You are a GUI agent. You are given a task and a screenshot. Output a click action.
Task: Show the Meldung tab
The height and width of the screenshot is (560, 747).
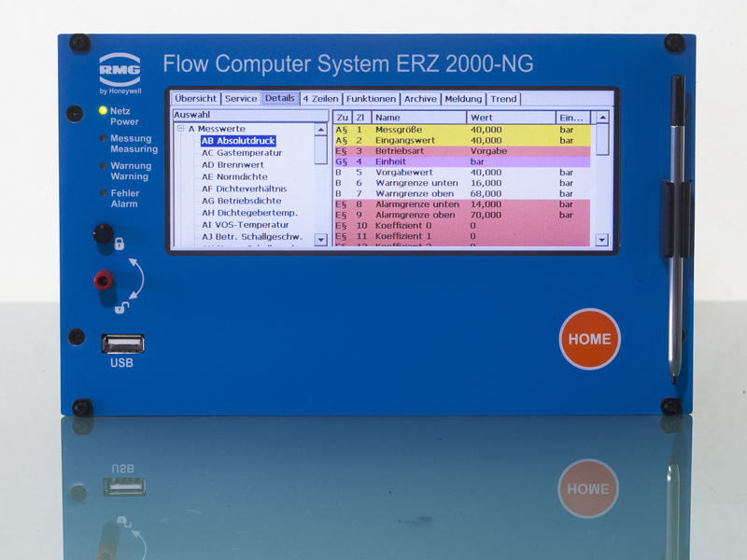[463, 99]
